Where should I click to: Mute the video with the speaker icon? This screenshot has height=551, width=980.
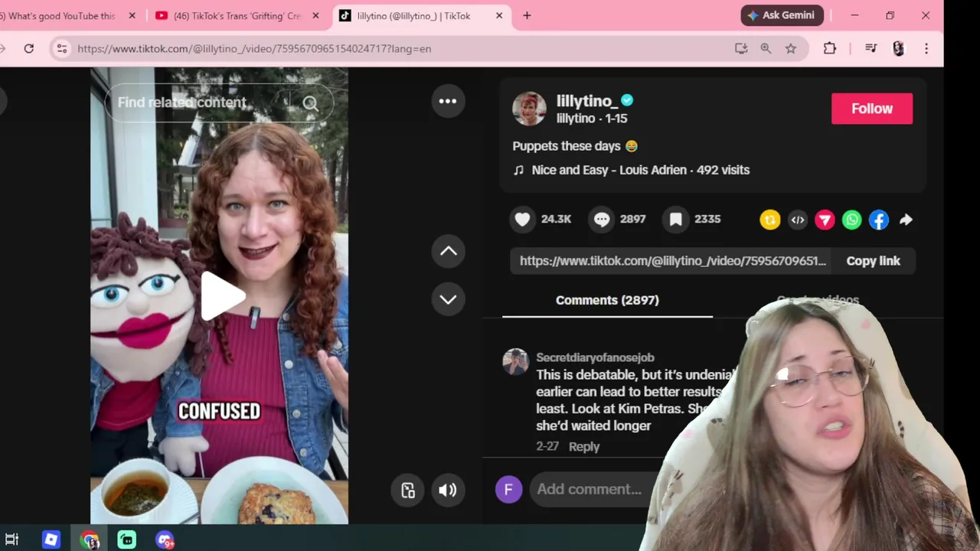pyautogui.click(x=448, y=491)
